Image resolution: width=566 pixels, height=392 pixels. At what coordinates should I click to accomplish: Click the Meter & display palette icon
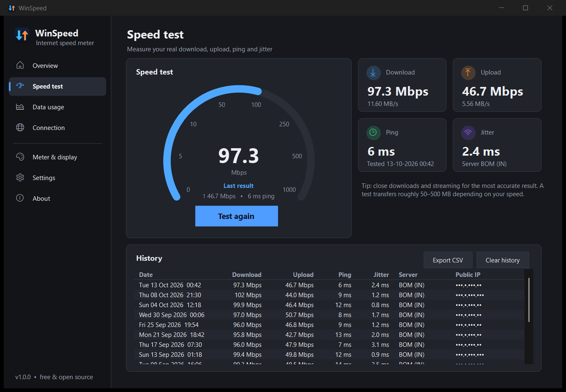(x=20, y=157)
